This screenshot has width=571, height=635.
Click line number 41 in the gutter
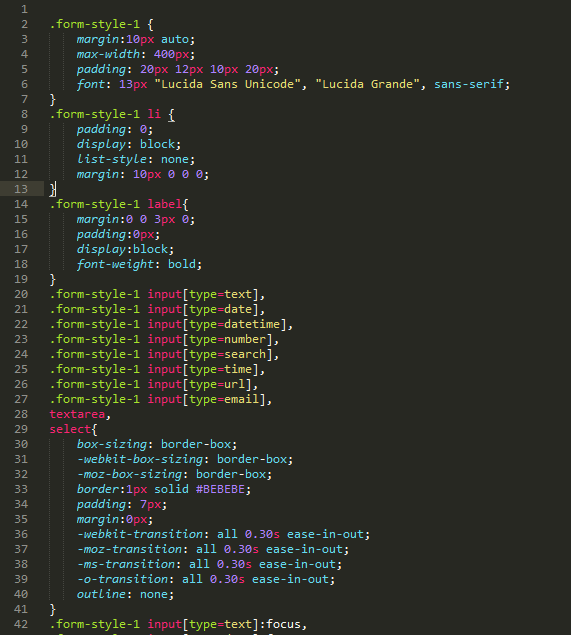[x=21, y=609]
